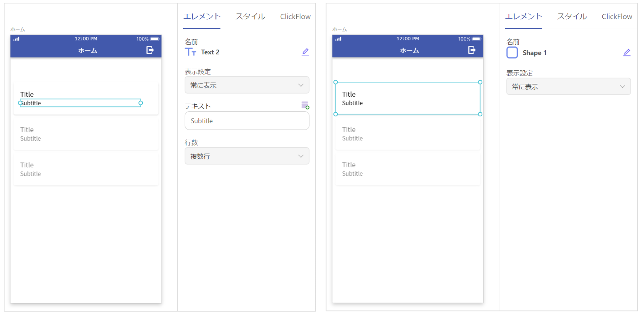Click logout icon in right phone header
This screenshot has height=316, width=644.
[x=472, y=50]
